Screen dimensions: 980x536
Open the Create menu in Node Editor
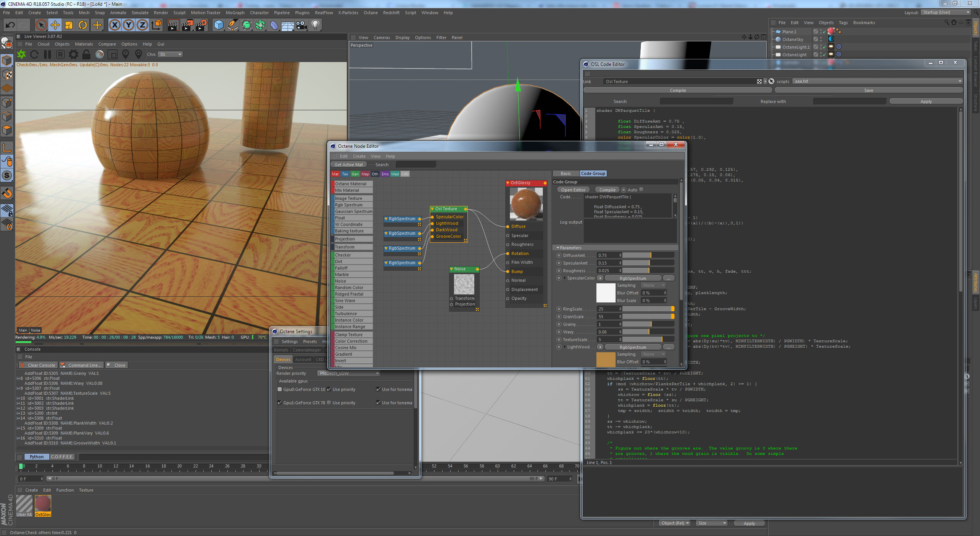[x=359, y=156]
